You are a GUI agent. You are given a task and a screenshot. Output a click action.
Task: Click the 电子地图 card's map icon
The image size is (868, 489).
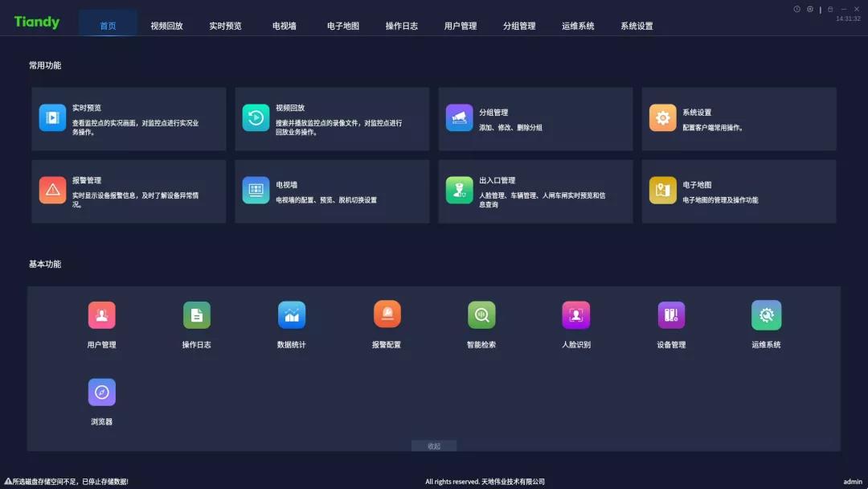pos(662,191)
